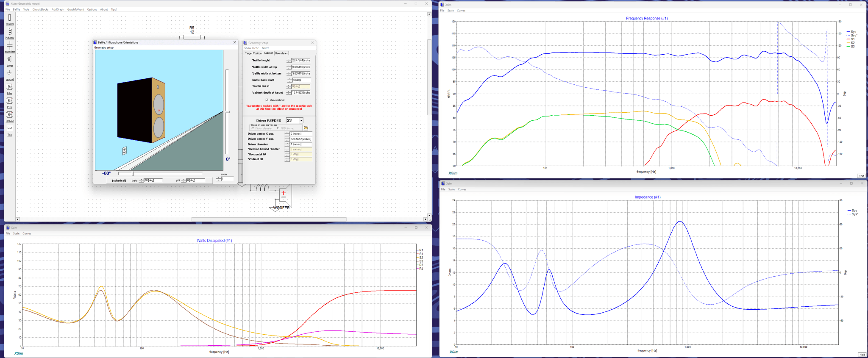The image size is (868, 358).
Task: Close the Geometry setup window
Action: pos(312,43)
